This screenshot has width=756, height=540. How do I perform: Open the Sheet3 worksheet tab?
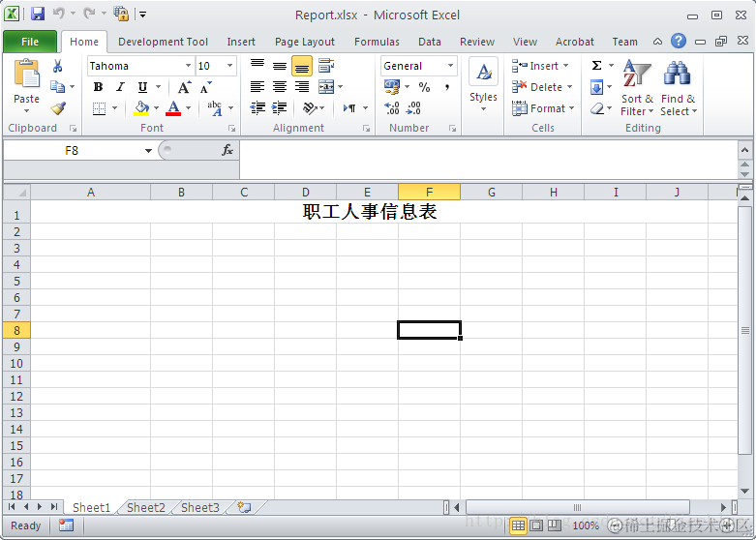(x=200, y=508)
